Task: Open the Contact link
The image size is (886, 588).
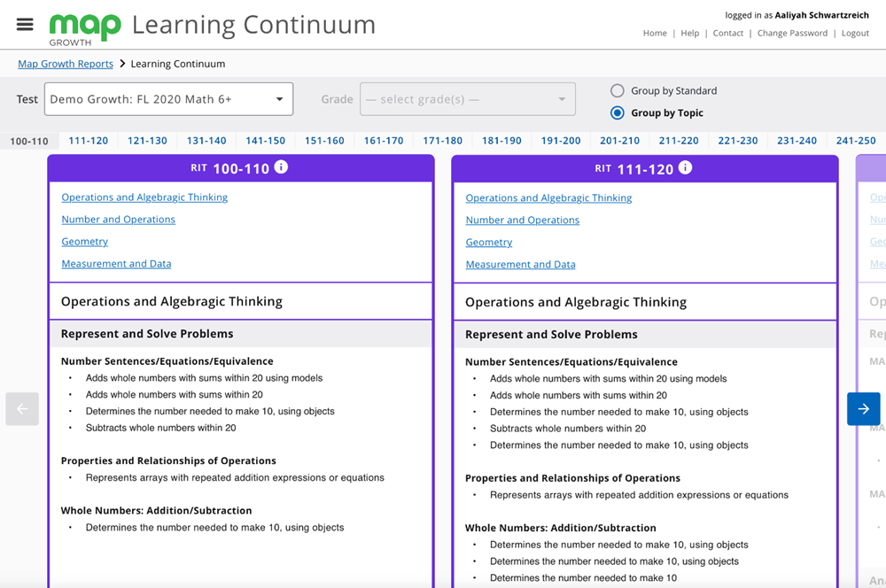Action: [x=727, y=34]
